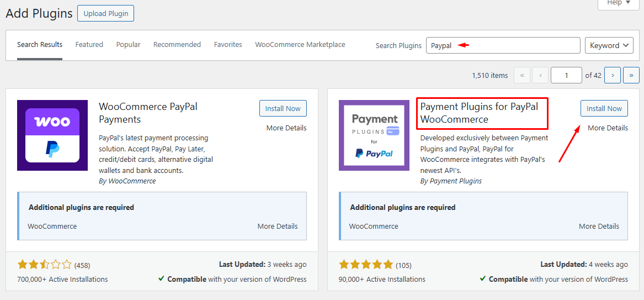The image size is (644, 300).
Task: Switch to the Recommended tab
Action: [177, 44]
